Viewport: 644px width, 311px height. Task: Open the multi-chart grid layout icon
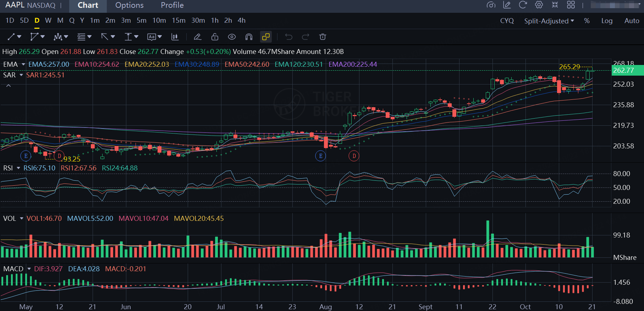coord(571,5)
